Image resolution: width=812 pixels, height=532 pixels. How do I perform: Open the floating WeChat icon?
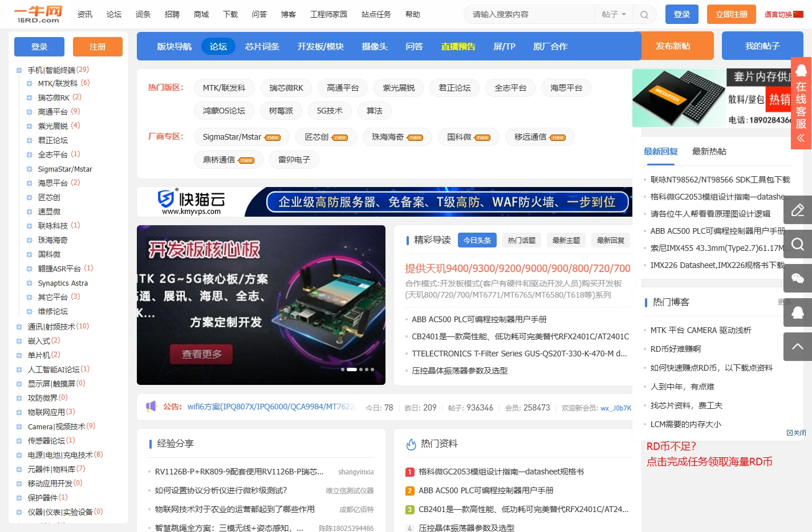798,279
